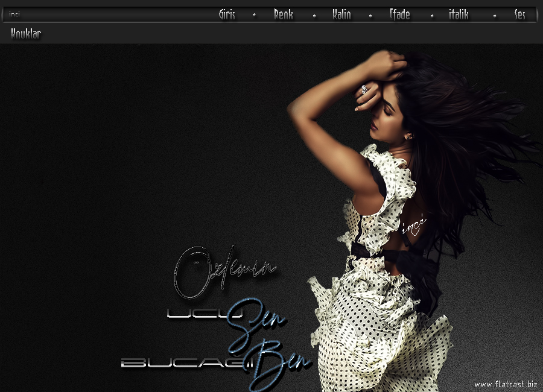Viewport: 543px width, 392px height.
Task: Click the dot separator between italik and Ses
Action: (495, 16)
